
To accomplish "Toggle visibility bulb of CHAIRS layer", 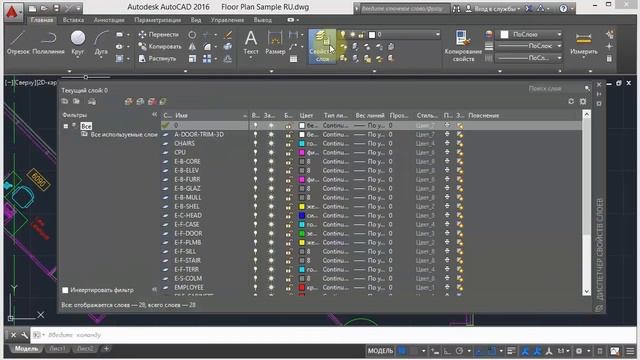I will (x=256, y=143).
